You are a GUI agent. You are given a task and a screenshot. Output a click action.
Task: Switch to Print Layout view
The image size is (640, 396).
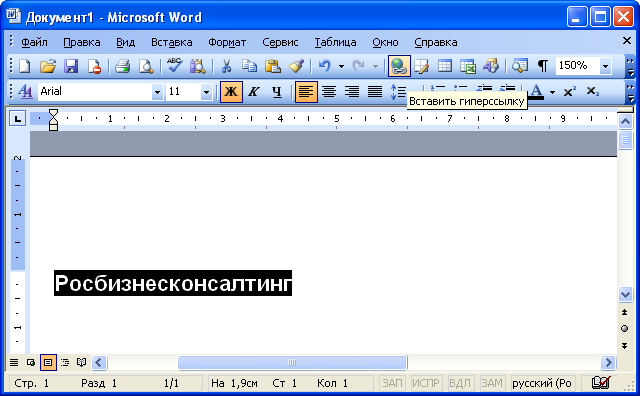click(x=48, y=362)
